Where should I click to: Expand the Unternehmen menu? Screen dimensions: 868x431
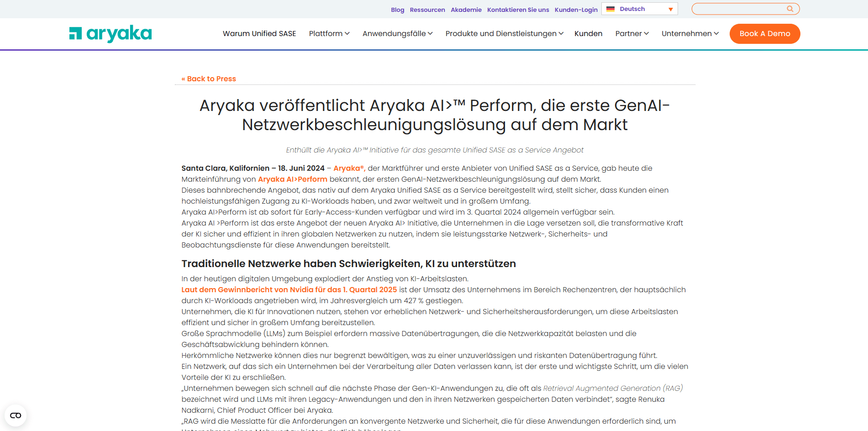pos(690,34)
